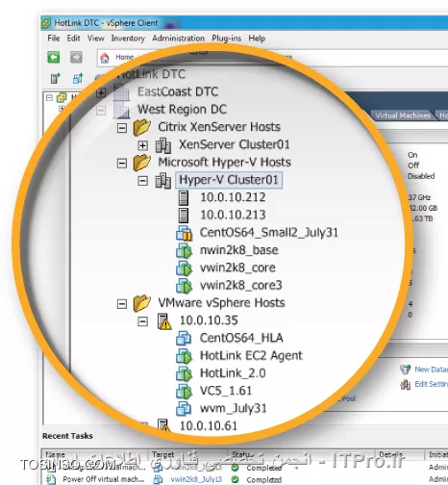Go to Home in the navigation bar
448x485 pixels.
[x=125, y=57]
